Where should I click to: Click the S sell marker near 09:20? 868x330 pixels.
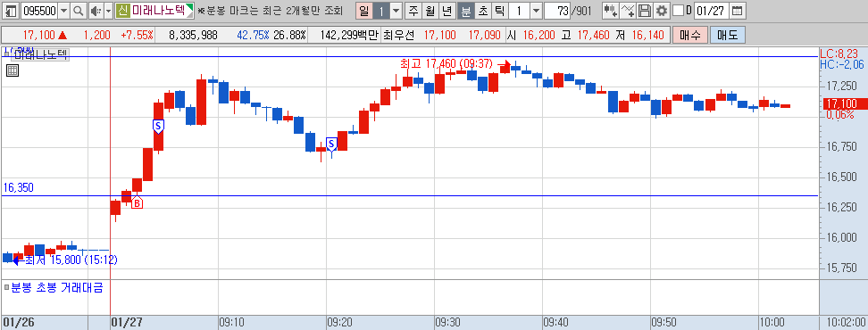331,144
